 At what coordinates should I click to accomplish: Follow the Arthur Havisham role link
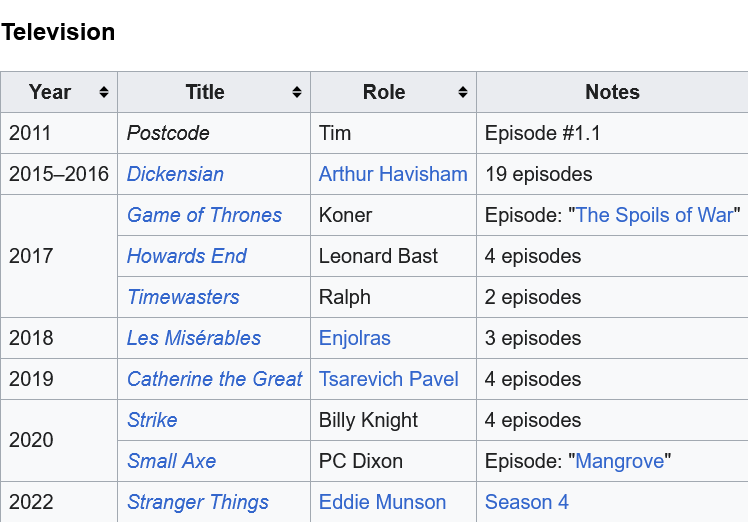coord(393,174)
